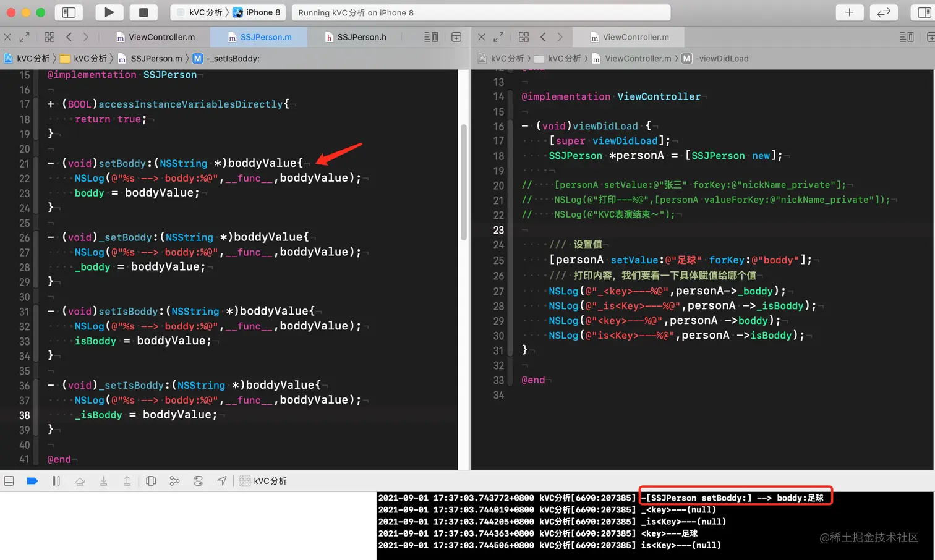Open the -viewDidLoad method breadcrumb
The image size is (935, 560).
pos(715,59)
